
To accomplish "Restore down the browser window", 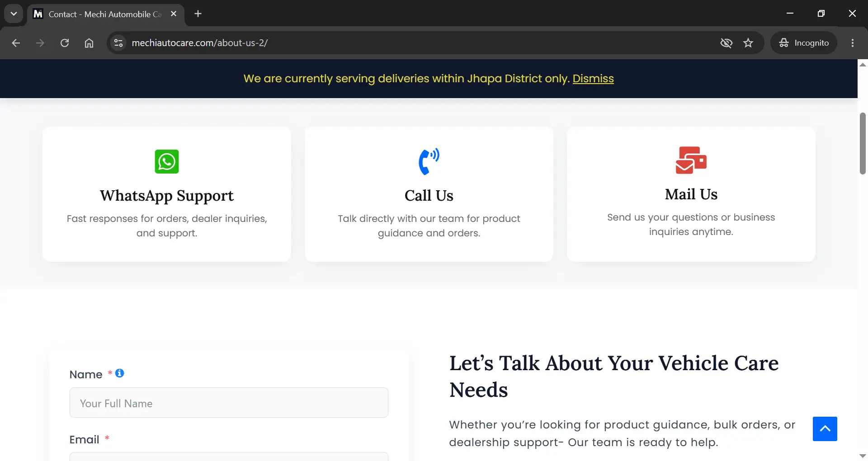I will click(x=821, y=14).
